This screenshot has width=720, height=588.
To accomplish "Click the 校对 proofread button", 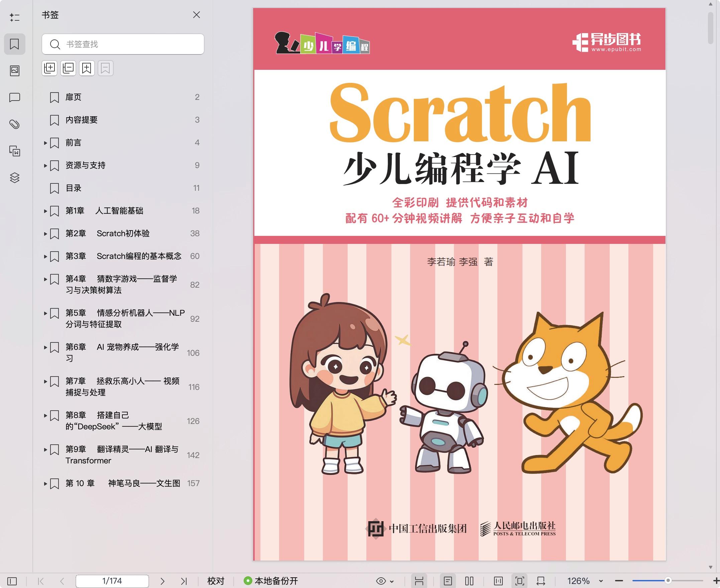I will (216, 581).
